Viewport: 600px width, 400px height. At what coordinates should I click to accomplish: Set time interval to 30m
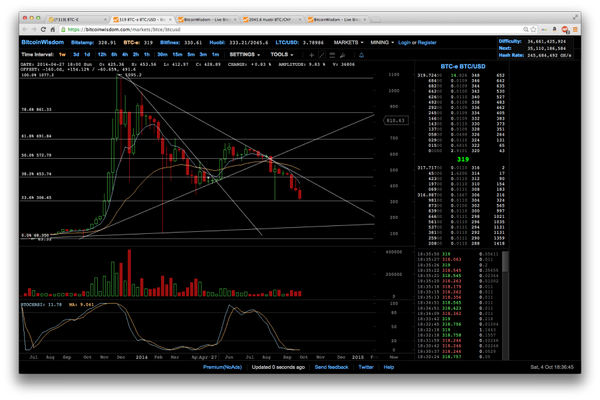click(x=163, y=55)
